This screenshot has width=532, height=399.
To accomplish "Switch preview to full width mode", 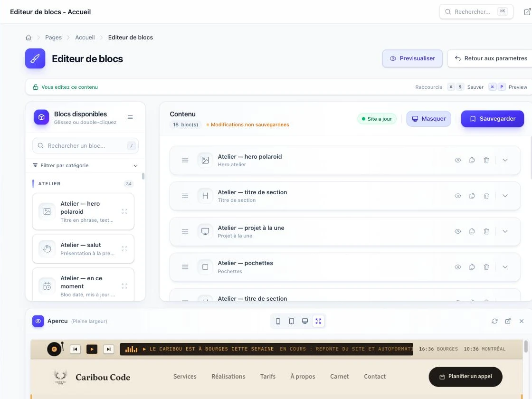I will click(x=318, y=321).
